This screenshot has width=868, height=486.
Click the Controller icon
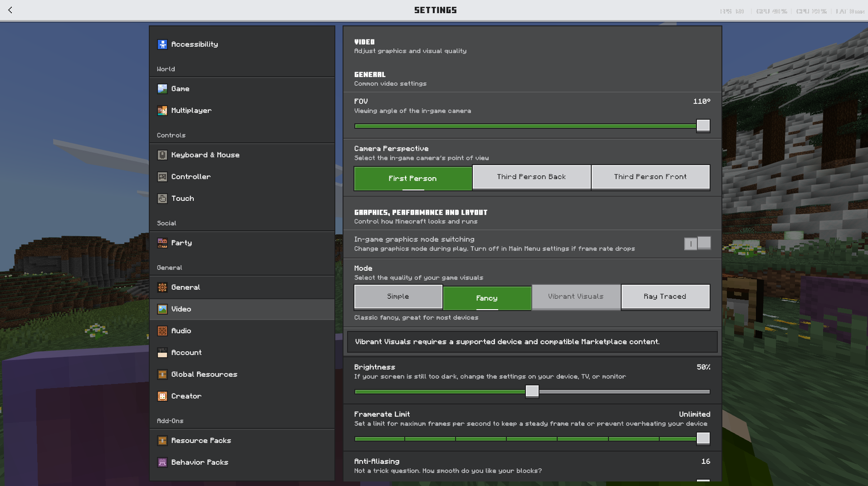click(x=162, y=177)
